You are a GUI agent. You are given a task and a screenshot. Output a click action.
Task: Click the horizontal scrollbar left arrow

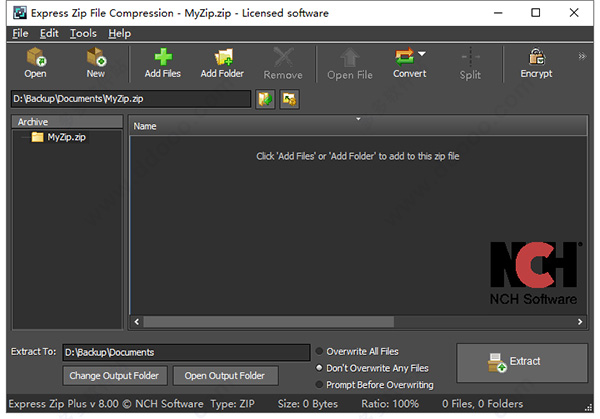137,322
